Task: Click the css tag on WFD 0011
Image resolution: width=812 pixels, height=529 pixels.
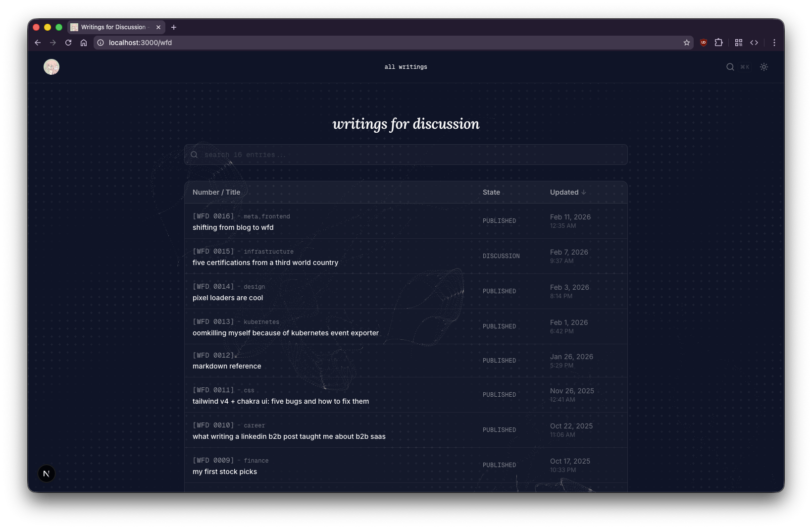Action: (249, 390)
